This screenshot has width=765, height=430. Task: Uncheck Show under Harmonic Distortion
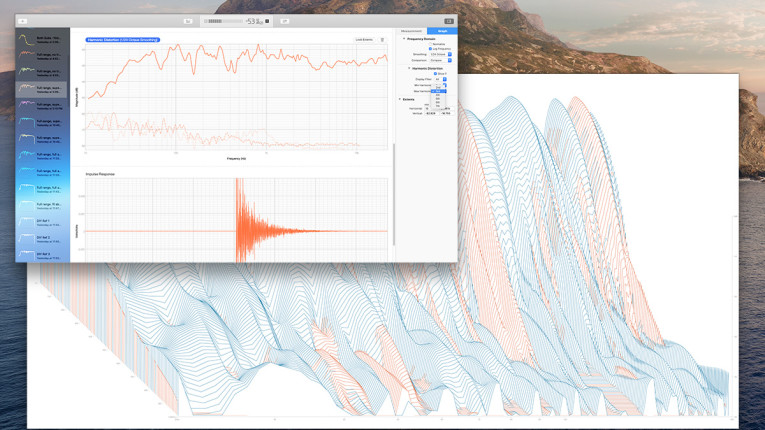click(436, 73)
